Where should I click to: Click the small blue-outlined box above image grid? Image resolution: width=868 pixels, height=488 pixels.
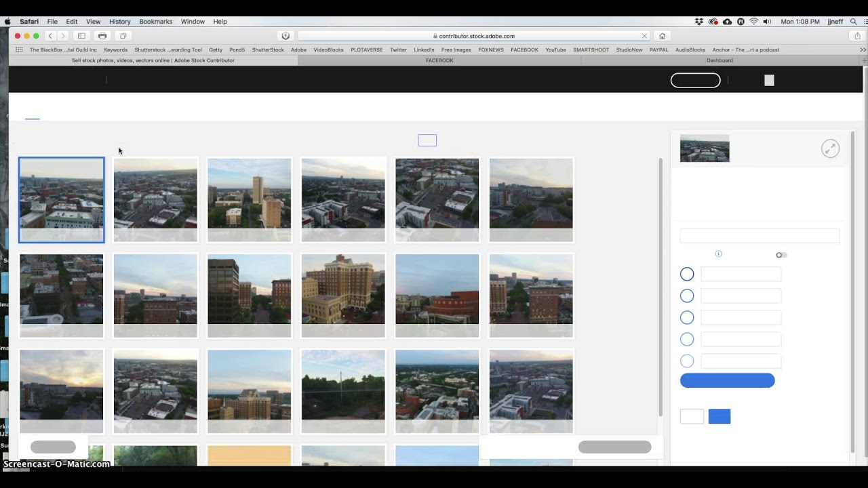pos(427,140)
